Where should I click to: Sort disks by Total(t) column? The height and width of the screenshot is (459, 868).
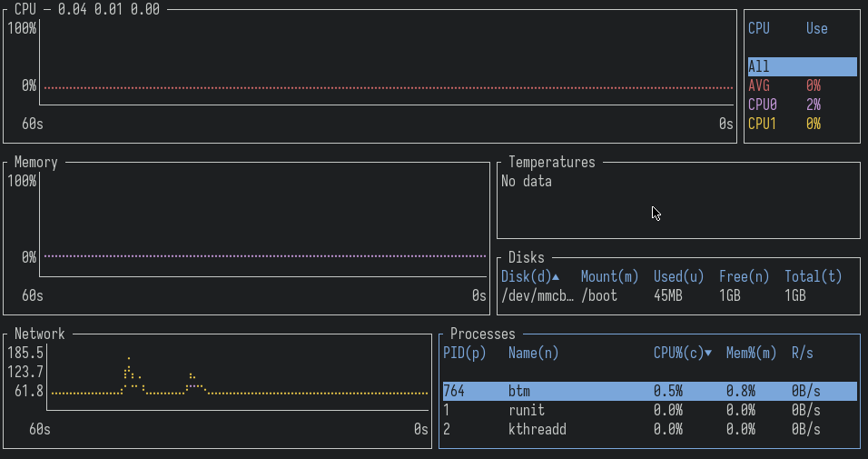(x=813, y=276)
